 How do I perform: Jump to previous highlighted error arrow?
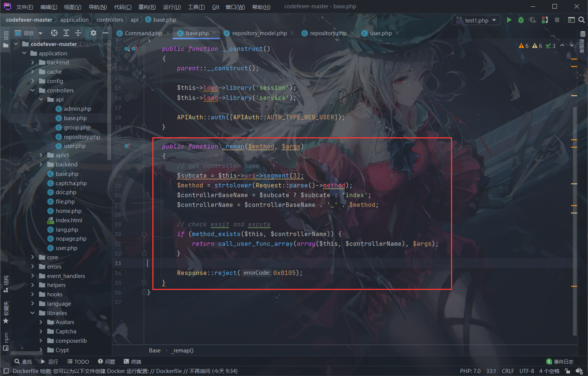[562, 46]
